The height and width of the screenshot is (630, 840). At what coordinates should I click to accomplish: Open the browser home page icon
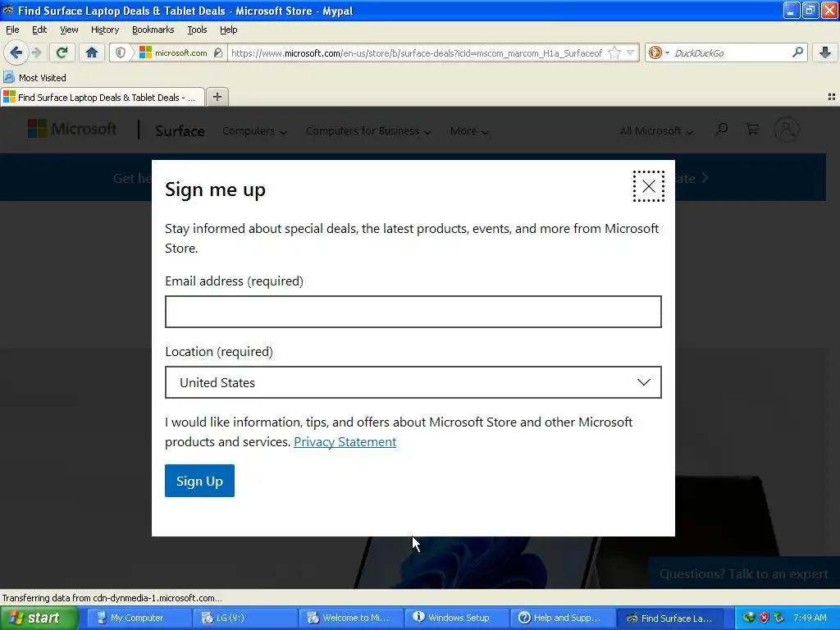point(92,52)
